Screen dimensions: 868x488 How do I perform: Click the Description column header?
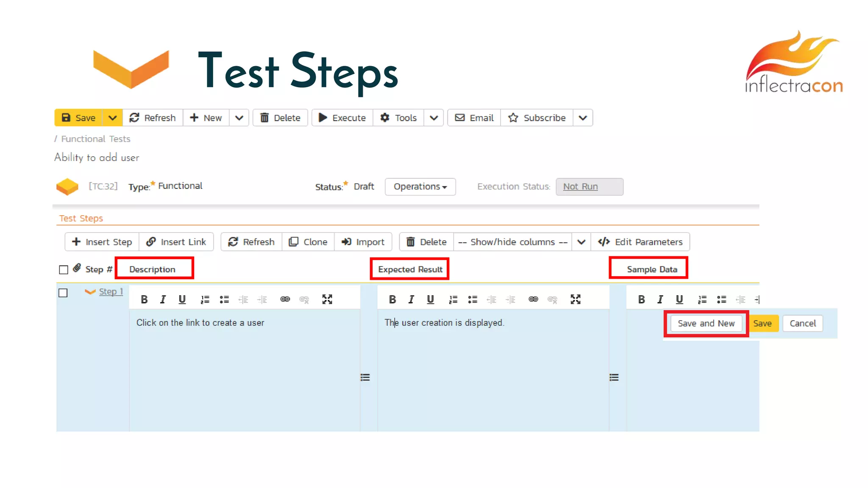coord(152,269)
